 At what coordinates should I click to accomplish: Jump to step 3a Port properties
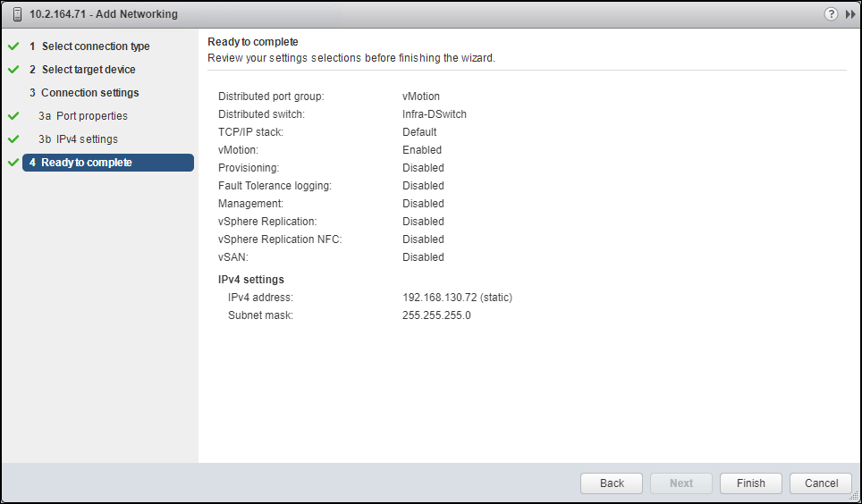(91, 116)
